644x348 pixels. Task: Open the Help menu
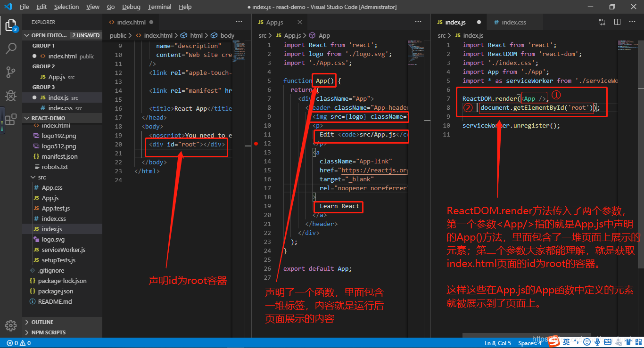185,7
